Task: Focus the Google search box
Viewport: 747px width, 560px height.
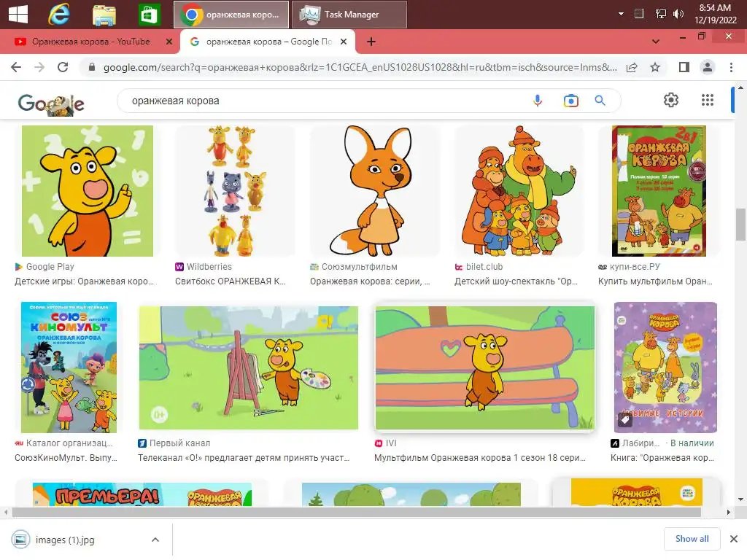Action: pyautogui.click(x=324, y=101)
